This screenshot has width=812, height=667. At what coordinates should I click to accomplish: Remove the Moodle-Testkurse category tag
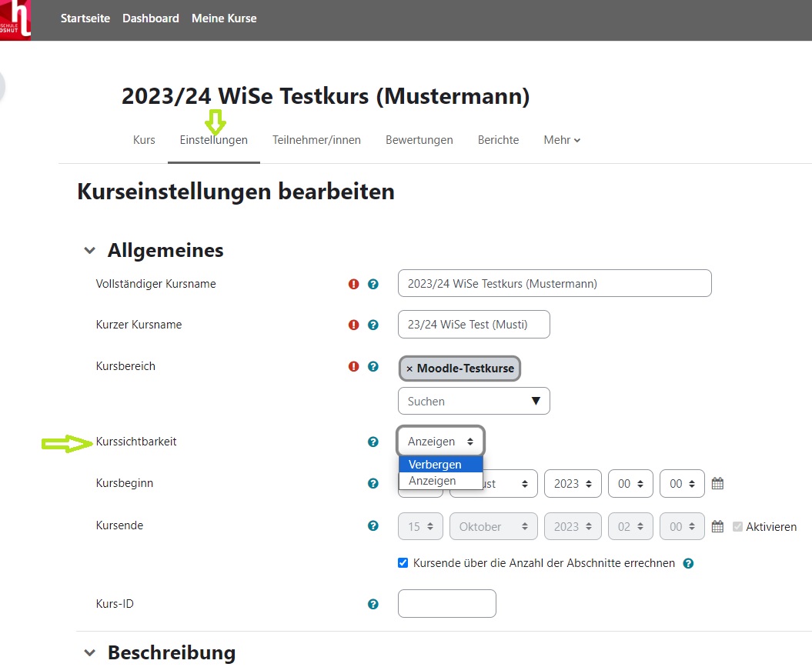409,369
